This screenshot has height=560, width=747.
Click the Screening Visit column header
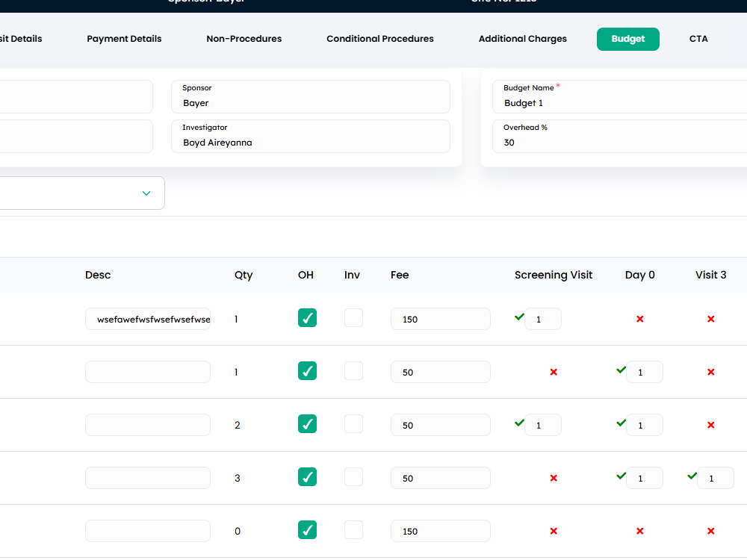coord(554,275)
